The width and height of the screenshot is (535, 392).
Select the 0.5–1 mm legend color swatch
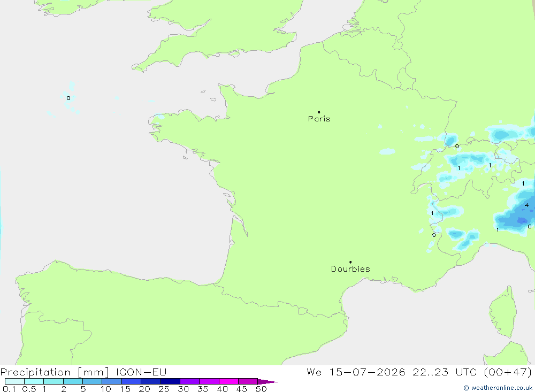[x=34, y=381]
